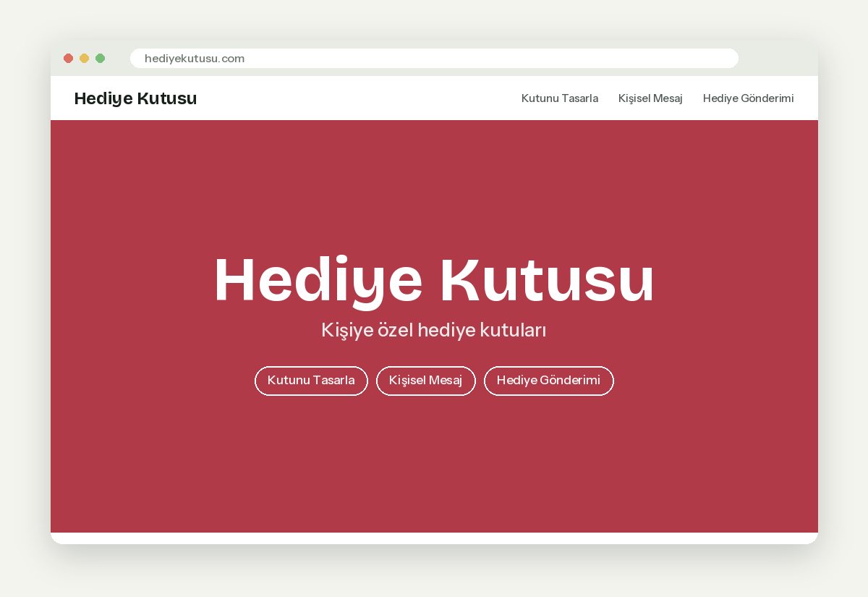868x597 pixels.
Task: Click the green maximize dot of browser window
Action: point(100,59)
